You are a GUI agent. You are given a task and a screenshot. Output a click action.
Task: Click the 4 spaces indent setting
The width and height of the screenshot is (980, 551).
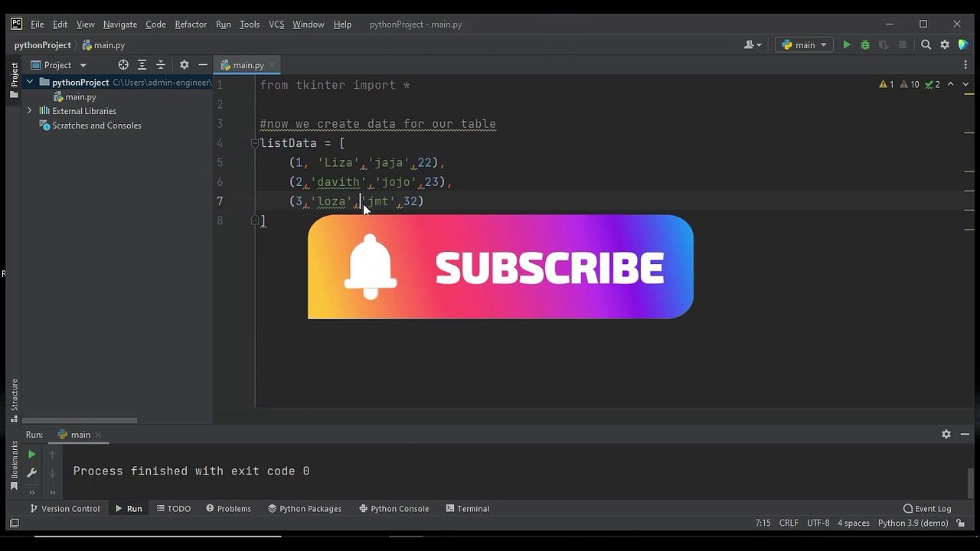854,523
